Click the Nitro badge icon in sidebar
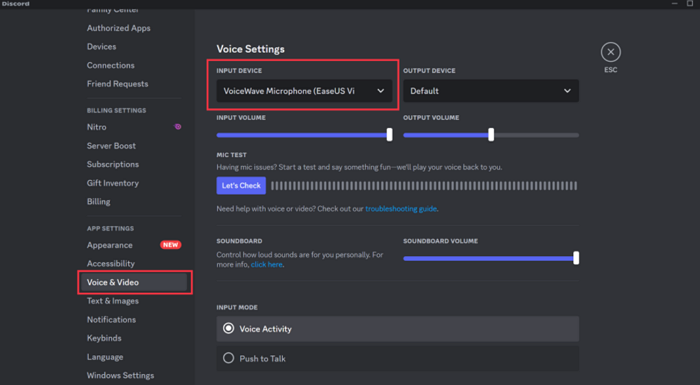The height and width of the screenshot is (385, 700). [178, 127]
